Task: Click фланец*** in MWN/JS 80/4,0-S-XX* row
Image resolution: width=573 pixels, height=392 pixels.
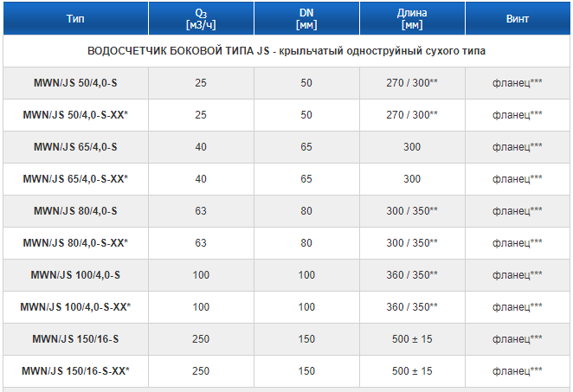Action: pyautogui.click(x=518, y=243)
